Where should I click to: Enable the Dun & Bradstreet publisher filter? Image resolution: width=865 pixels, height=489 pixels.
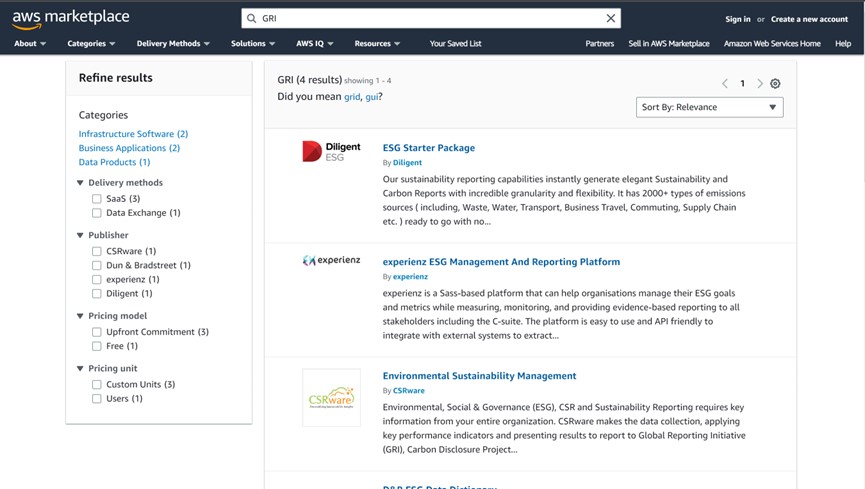[x=97, y=265]
